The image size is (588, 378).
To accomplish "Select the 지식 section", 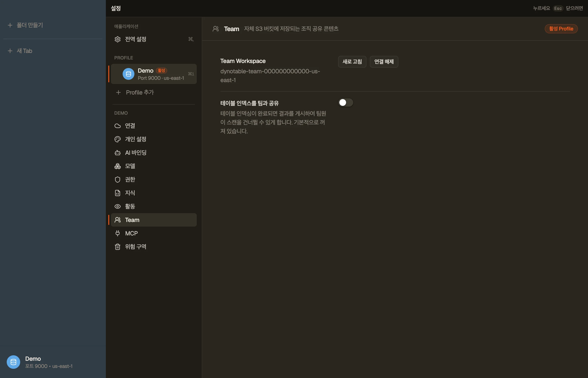I will pyautogui.click(x=154, y=193).
